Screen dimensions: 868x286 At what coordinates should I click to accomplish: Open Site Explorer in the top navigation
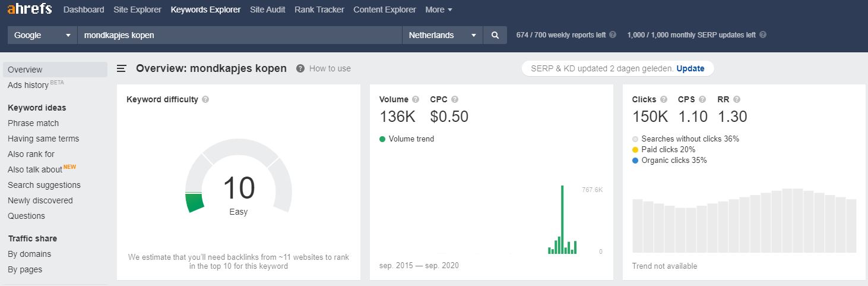click(x=137, y=10)
